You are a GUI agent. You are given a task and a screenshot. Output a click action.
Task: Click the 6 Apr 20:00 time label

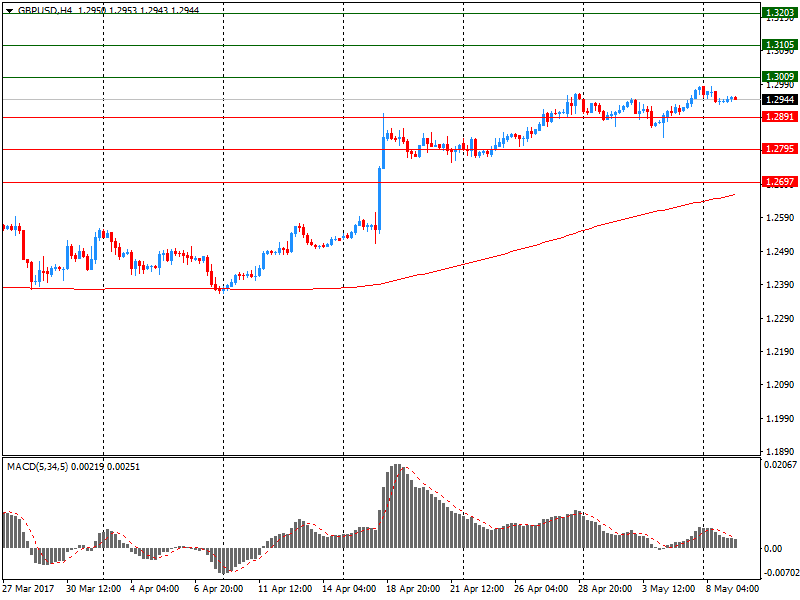click(218, 589)
